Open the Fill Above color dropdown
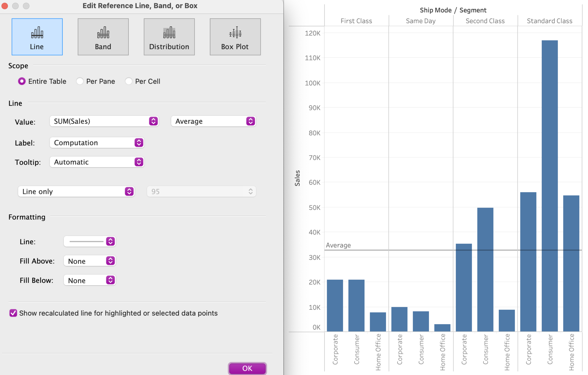 point(89,261)
